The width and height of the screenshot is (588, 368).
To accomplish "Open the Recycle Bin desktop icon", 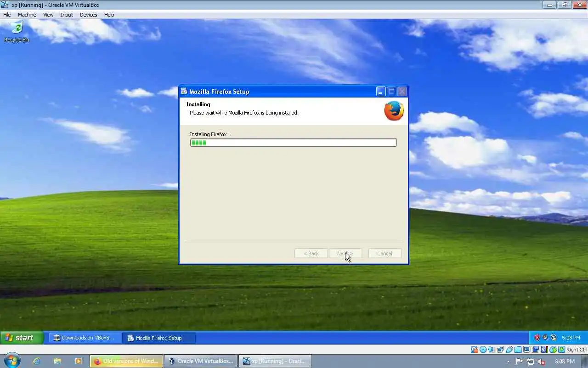I will (x=17, y=31).
